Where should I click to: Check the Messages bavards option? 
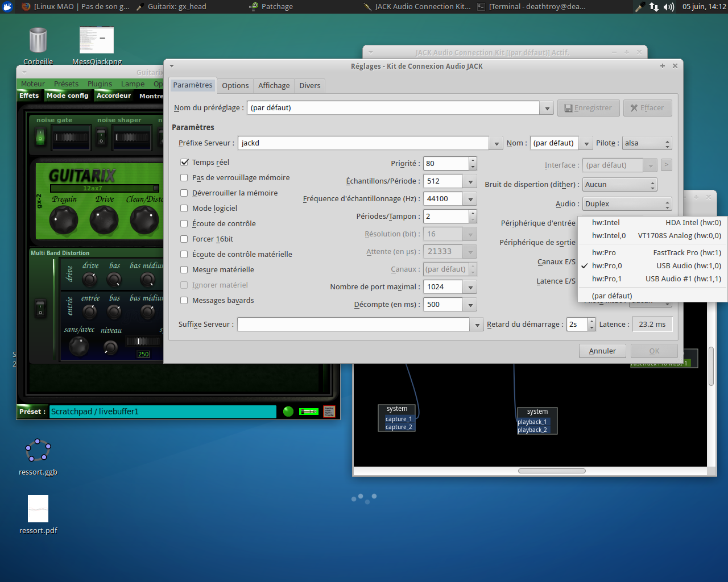click(184, 300)
